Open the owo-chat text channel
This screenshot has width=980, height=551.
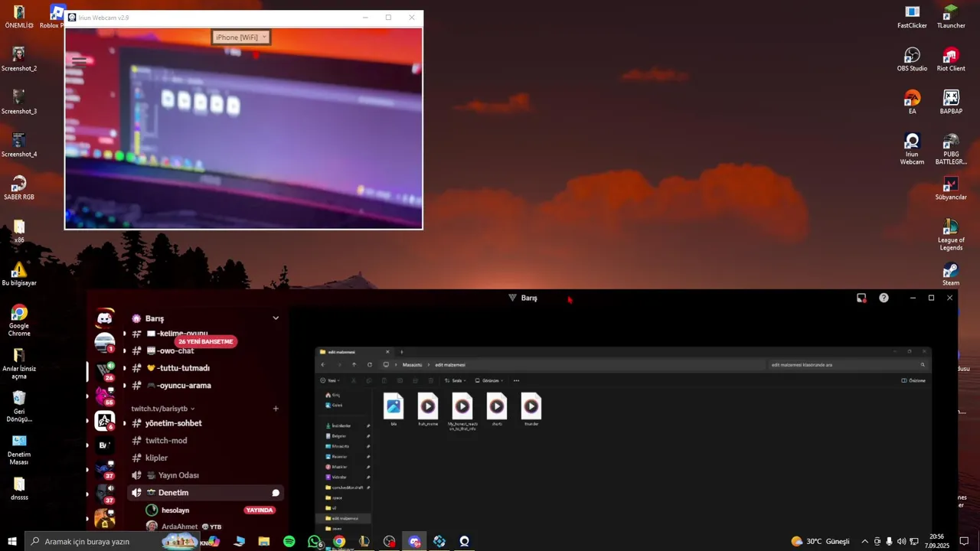164,350
